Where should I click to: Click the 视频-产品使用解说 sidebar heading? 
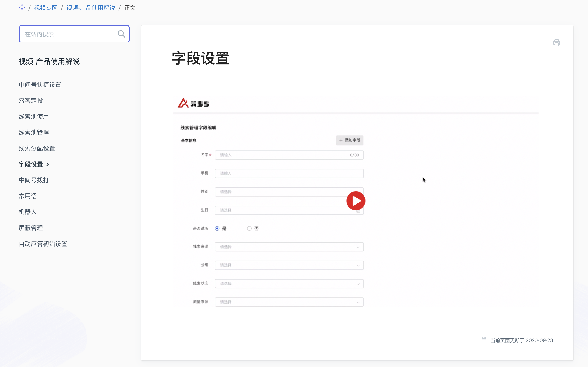point(49,61)
